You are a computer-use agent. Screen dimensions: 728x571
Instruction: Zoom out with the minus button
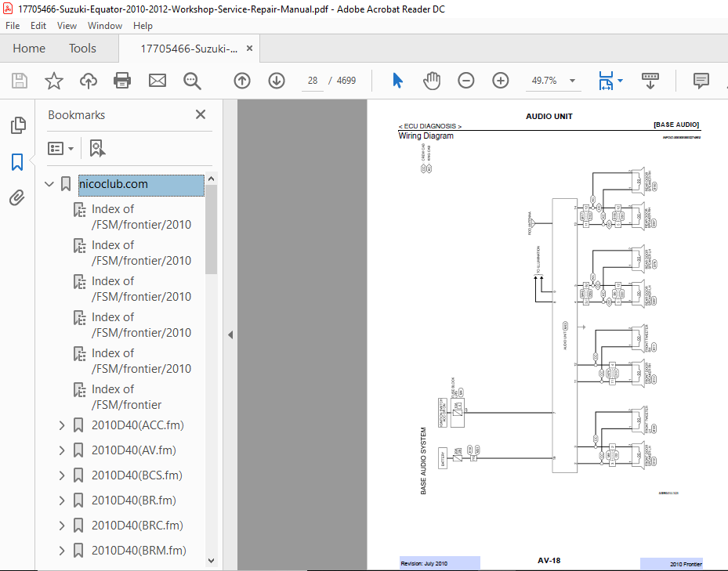tap(465, 81)
